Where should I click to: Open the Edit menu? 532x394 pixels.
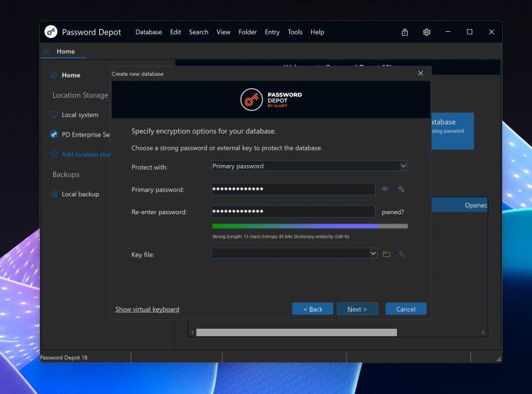pyautogui.click(x=176, y=32)
